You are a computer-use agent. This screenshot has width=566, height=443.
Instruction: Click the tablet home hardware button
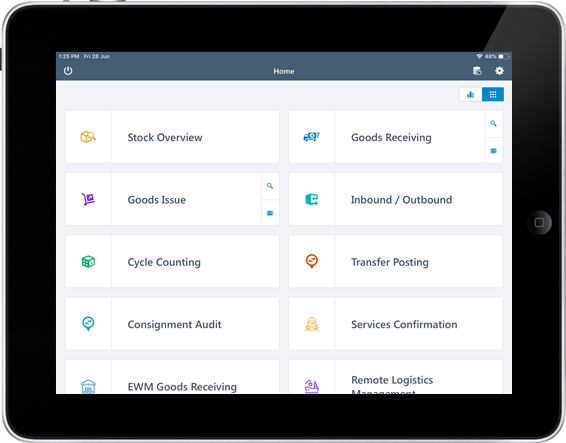pyautogui.click(x=539, y=222)
